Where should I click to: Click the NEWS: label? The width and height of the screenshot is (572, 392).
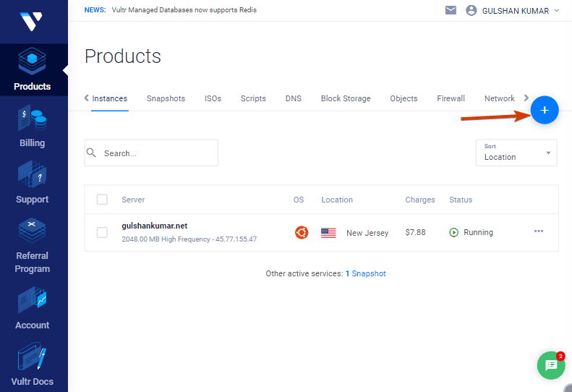pos(95,10)
